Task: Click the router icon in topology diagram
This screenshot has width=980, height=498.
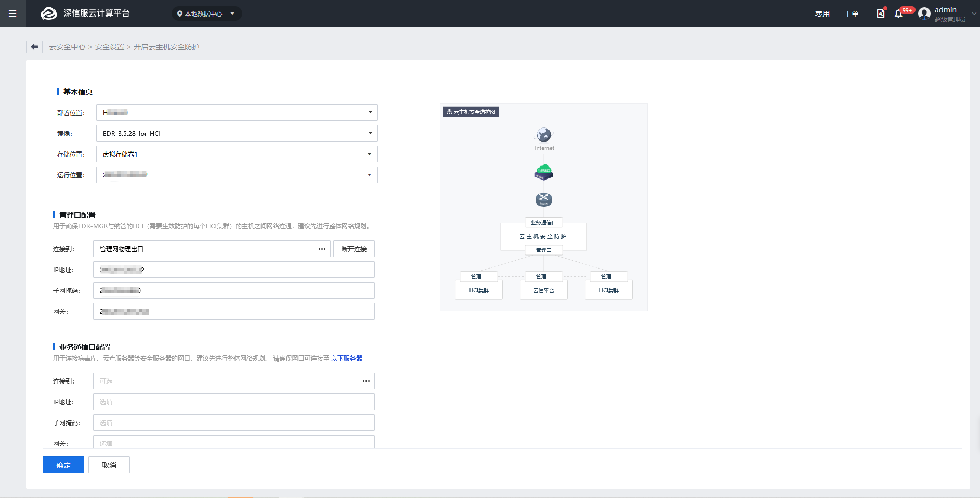Action: [544, 199]
